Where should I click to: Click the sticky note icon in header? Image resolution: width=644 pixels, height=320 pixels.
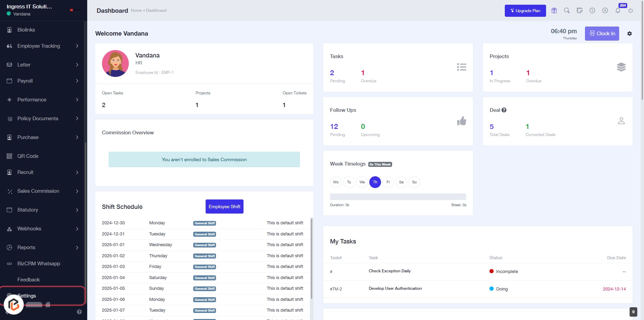(x=580, y=10)
